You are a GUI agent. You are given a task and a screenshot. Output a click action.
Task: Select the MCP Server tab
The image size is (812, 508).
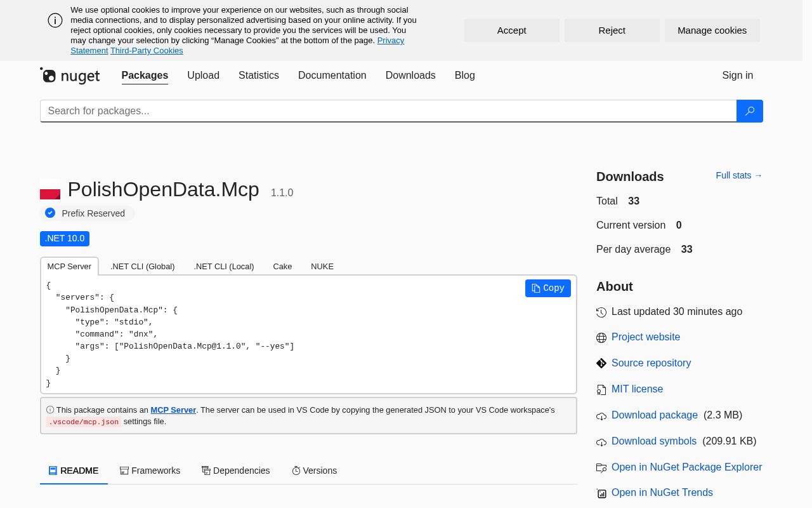tap(69, 267)
